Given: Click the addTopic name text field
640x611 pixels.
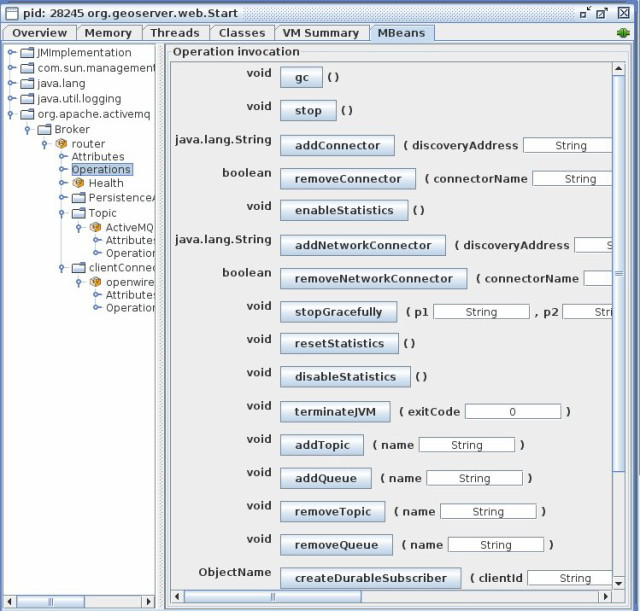Looking at the screenshot, I should (x=466, y=445).
